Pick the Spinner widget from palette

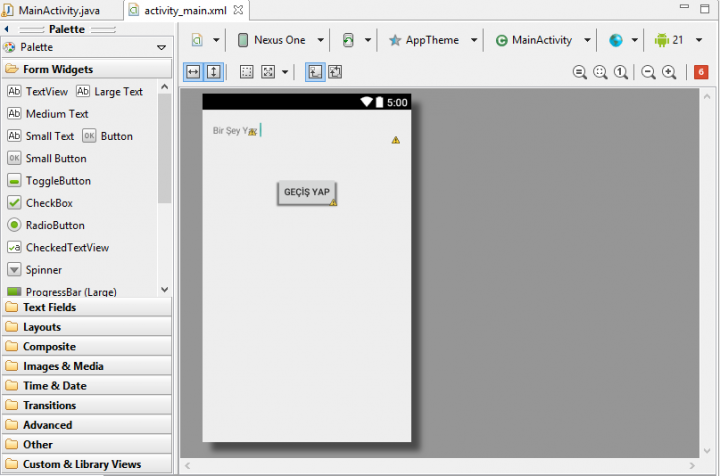[x=43, y=270]
